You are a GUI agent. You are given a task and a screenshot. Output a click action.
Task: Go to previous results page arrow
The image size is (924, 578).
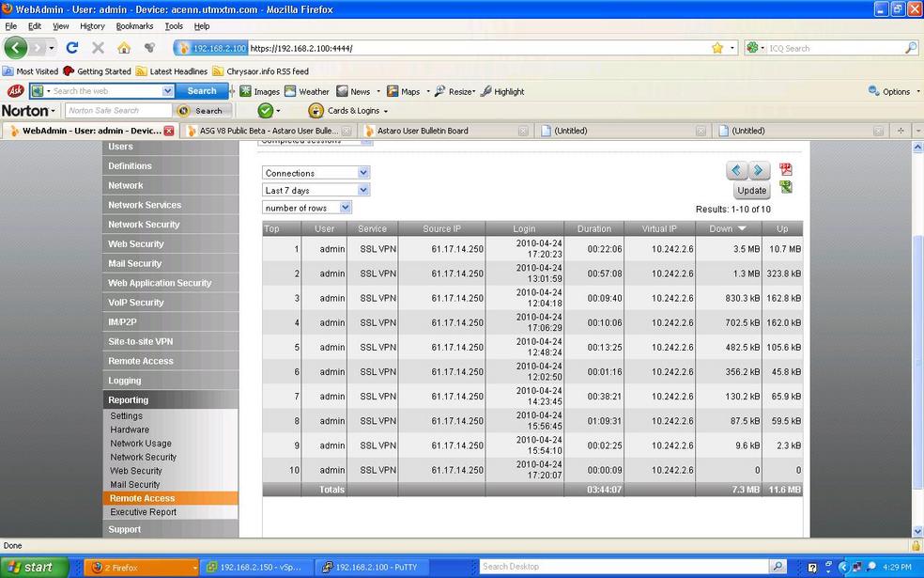click(736, 171)
